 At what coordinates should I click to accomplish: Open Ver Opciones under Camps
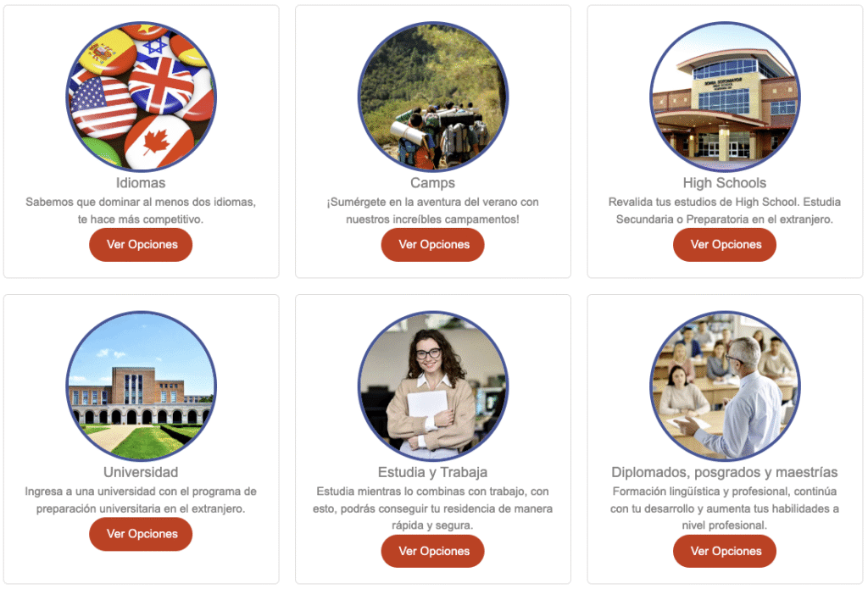[x=433, y=245]
